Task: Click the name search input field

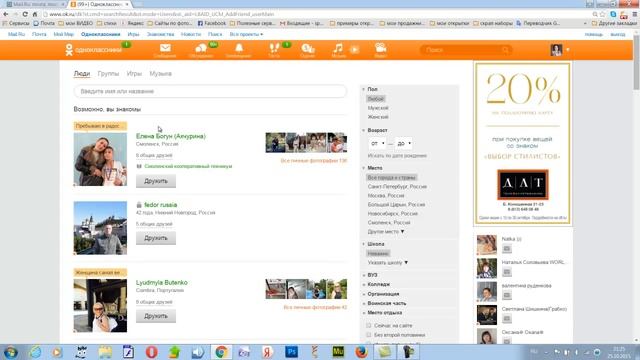Action: click(210, 91)
